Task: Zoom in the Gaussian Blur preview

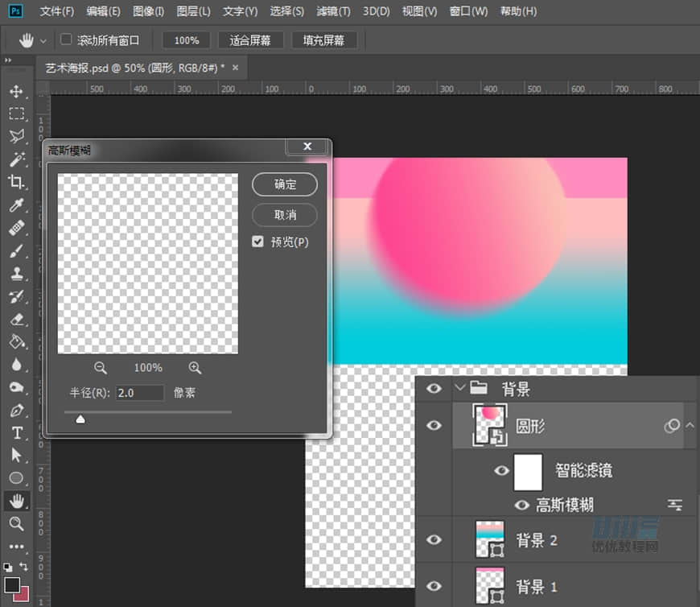Action: pos(195,368)
